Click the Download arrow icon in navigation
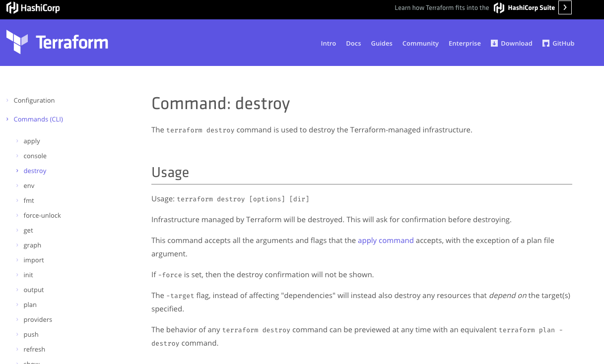This screenshot has width=604, height=364. [494, 43]
